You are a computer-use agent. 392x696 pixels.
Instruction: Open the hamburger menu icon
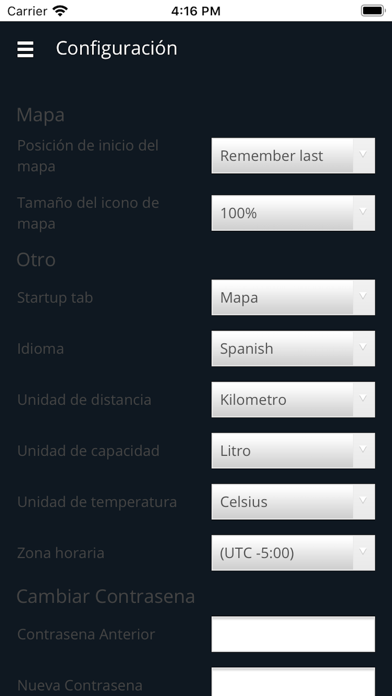(25, 49)
